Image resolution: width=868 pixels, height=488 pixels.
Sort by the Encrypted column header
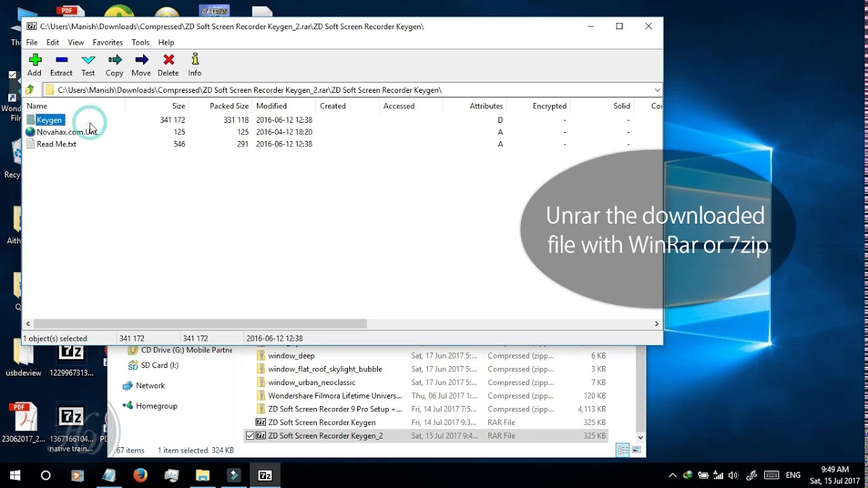pyautogui.click(x=538, y=106)
